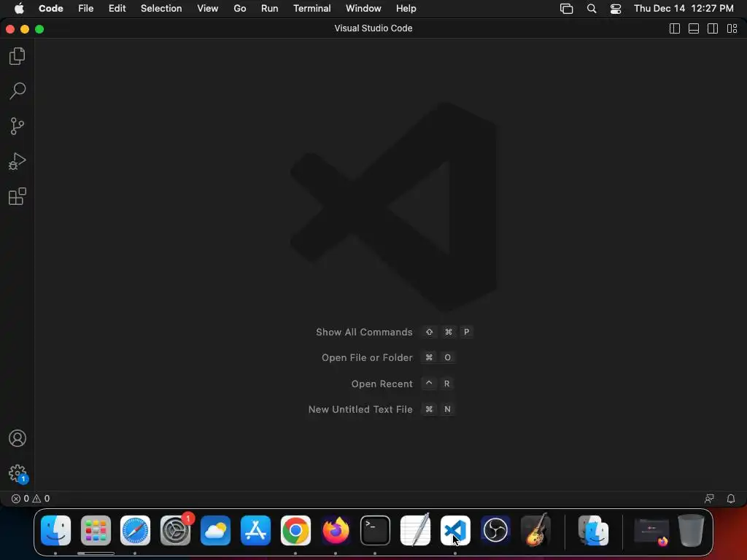Open the Edit menu

[117, 9]
